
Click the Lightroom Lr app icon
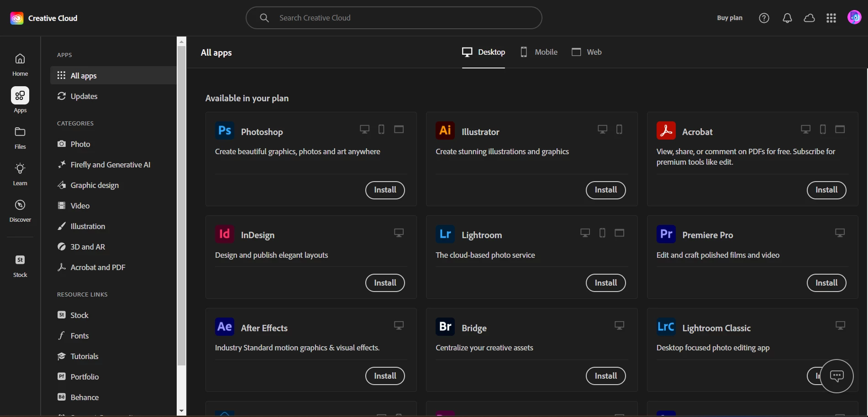[x=445, y=234]
